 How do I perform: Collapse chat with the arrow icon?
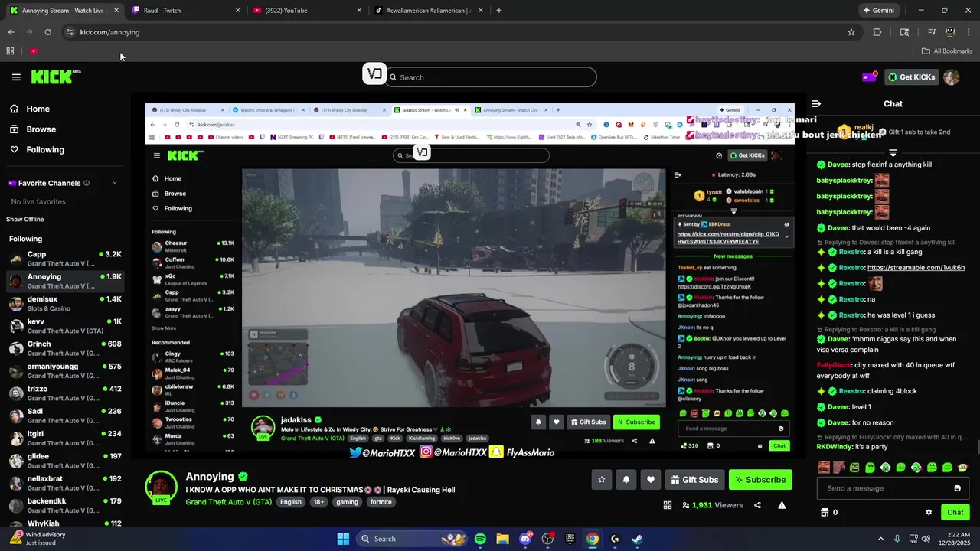click(816, 103)
